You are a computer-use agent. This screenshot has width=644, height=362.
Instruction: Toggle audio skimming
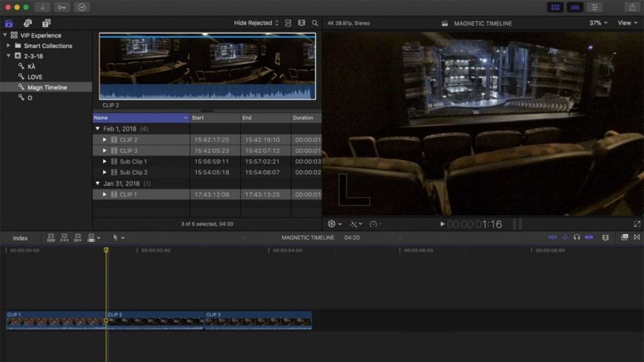(x=565, y=237)
